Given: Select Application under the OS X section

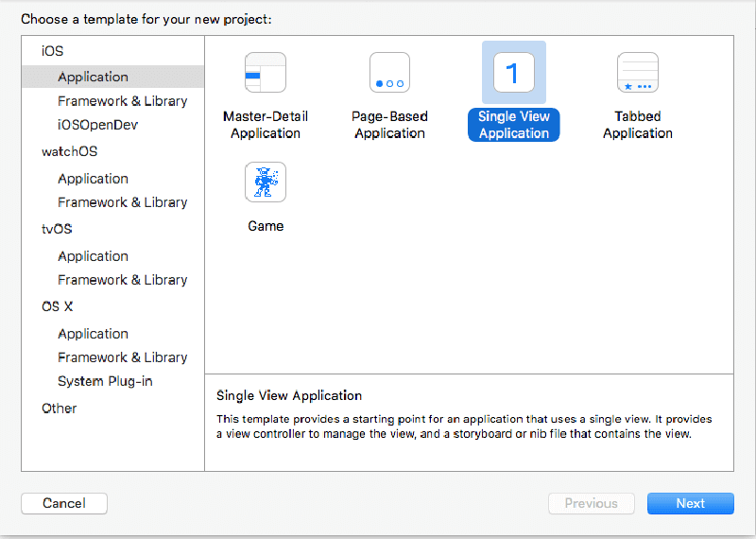Looking at the screenshot, I should (x=93, y=334).
